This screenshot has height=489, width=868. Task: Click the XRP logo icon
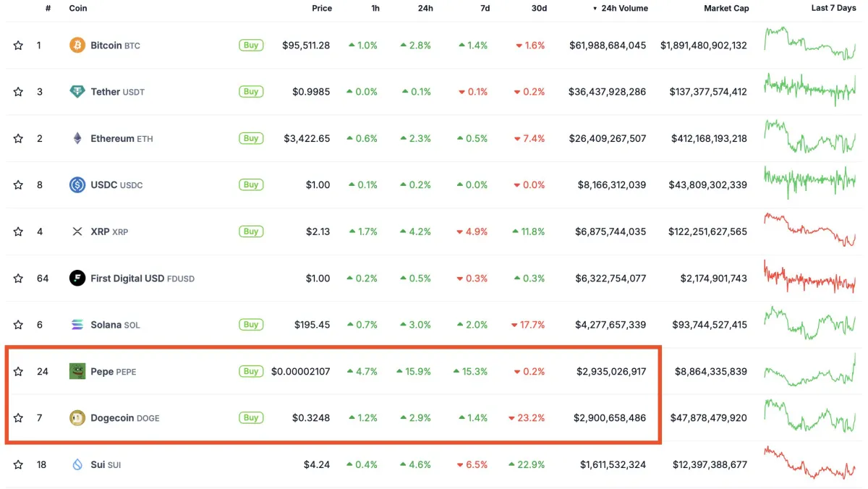[77, 231]
